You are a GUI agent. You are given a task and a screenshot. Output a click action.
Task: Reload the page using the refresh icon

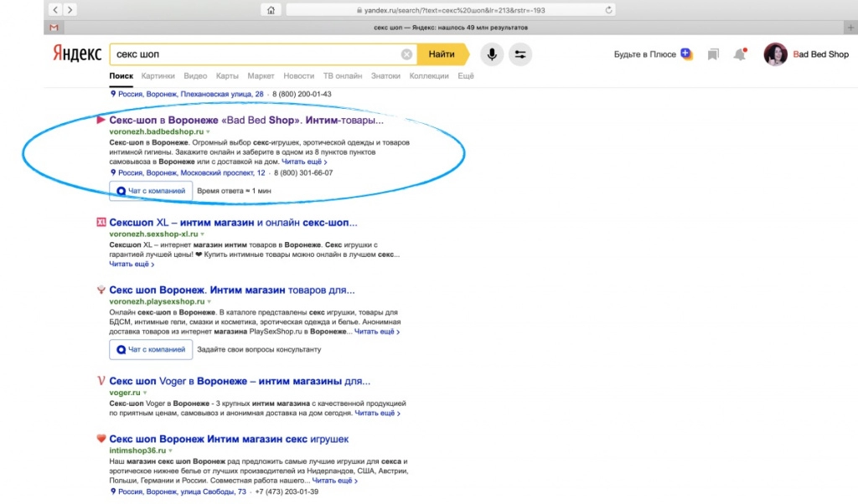click(608, 10)
